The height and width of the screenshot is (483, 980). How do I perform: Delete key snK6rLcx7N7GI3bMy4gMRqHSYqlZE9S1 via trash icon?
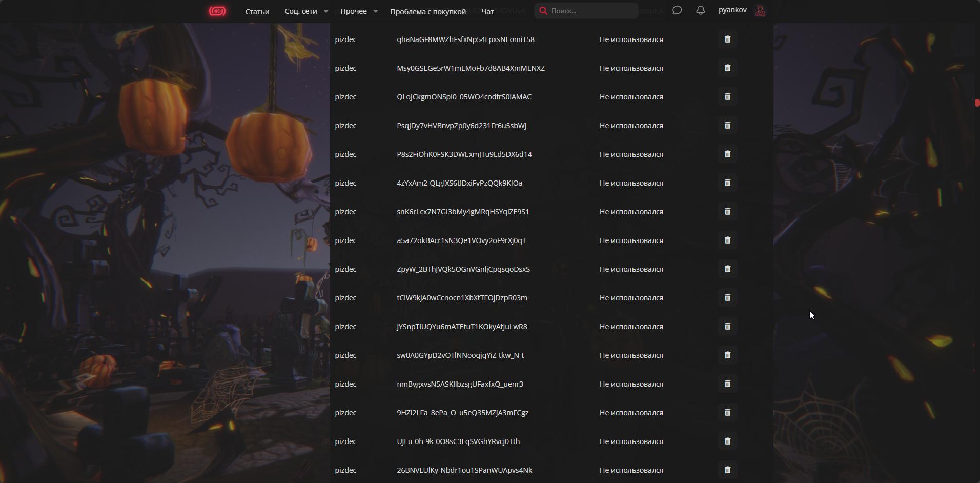click(727, 212)
